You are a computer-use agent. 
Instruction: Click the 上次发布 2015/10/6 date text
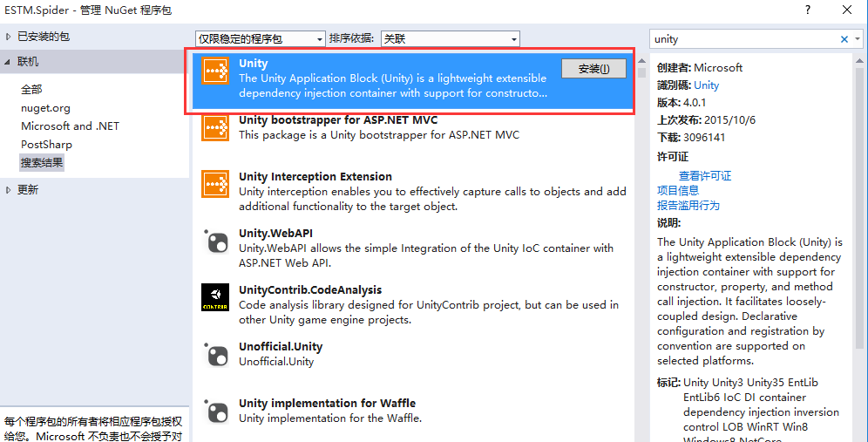coord(707,120)
